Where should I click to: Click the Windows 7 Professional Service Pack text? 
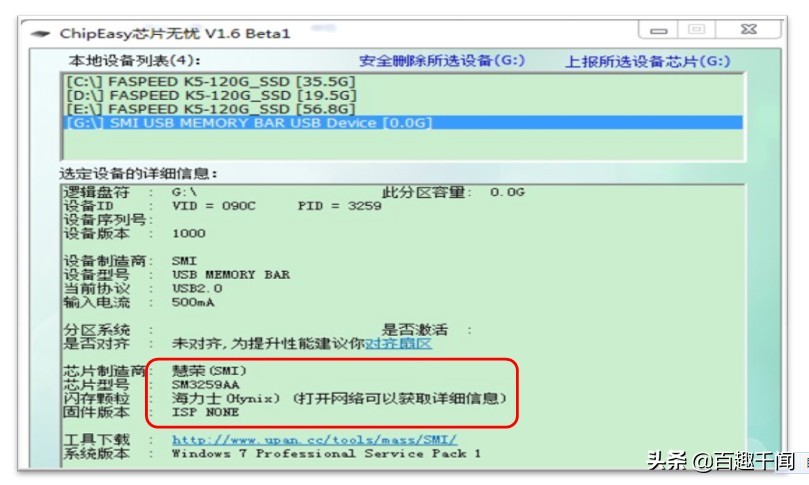pos(326,454)
